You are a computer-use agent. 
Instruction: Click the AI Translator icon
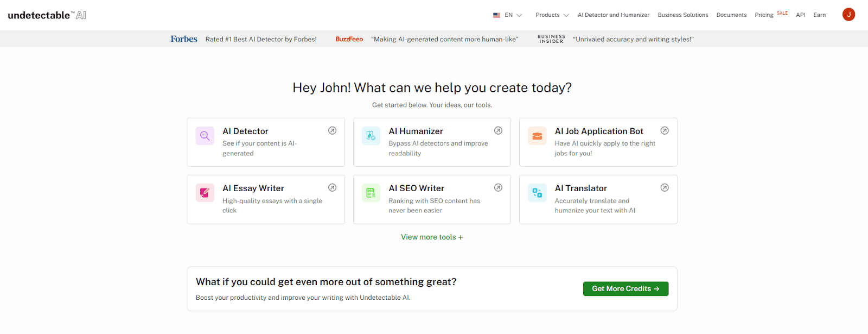point(537,193)
